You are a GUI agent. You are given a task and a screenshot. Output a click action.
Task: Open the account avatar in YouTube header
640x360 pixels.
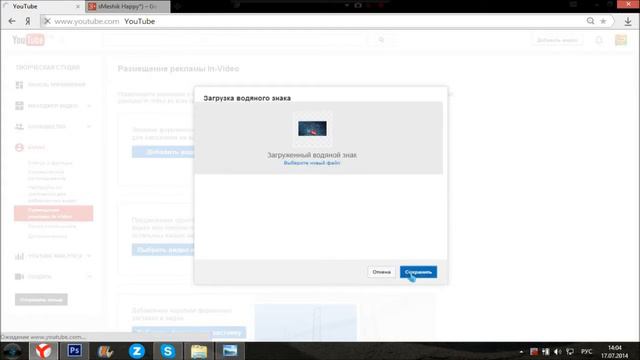pyautogui.click(x=621, y=40)
